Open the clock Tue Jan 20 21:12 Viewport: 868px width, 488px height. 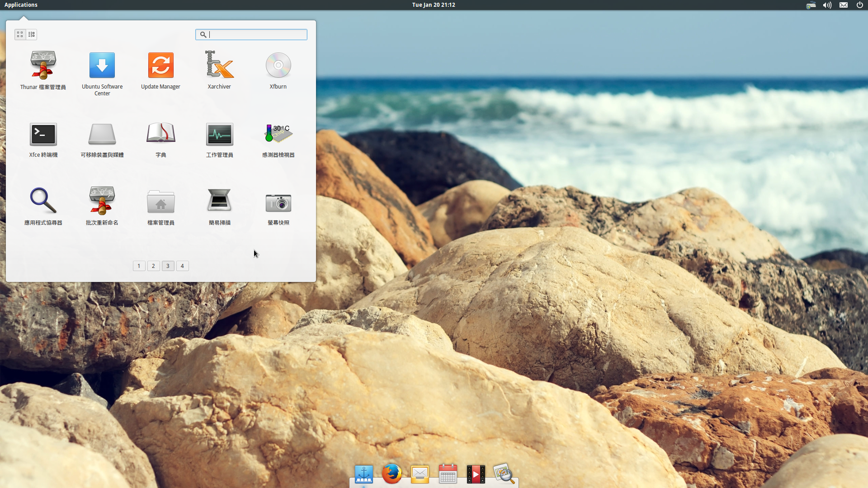click(x=434, y=5)
